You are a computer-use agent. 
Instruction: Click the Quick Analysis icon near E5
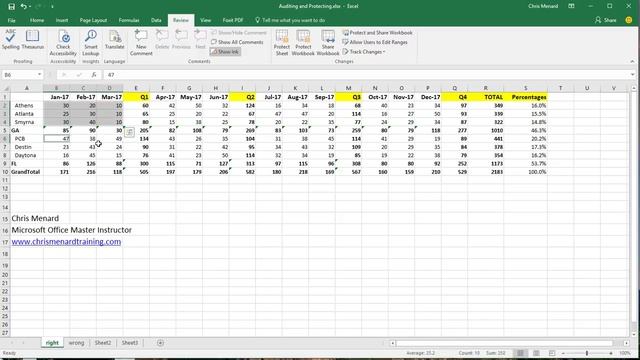pyautogui.click(x=129, y=132)
